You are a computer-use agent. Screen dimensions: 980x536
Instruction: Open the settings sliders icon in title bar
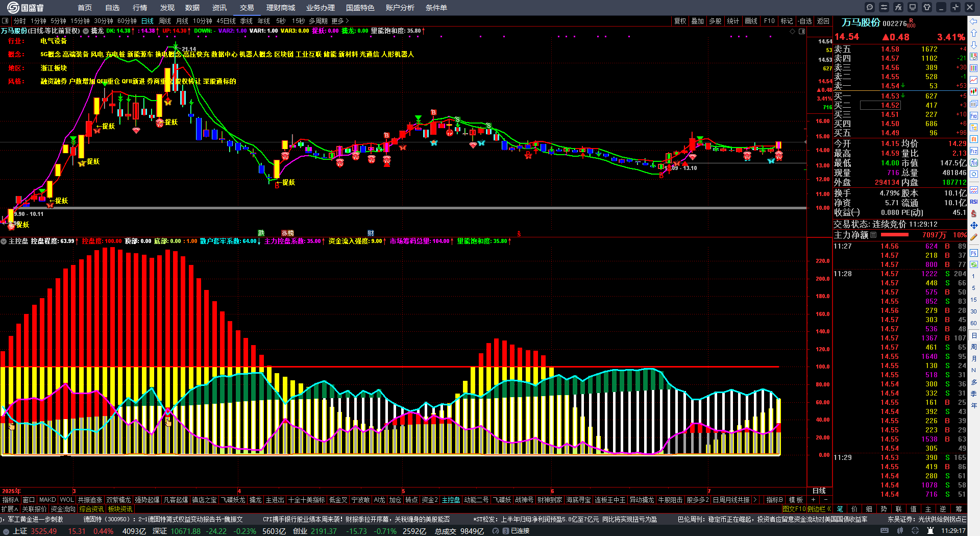pyautogui.click(x=884, y=7)
